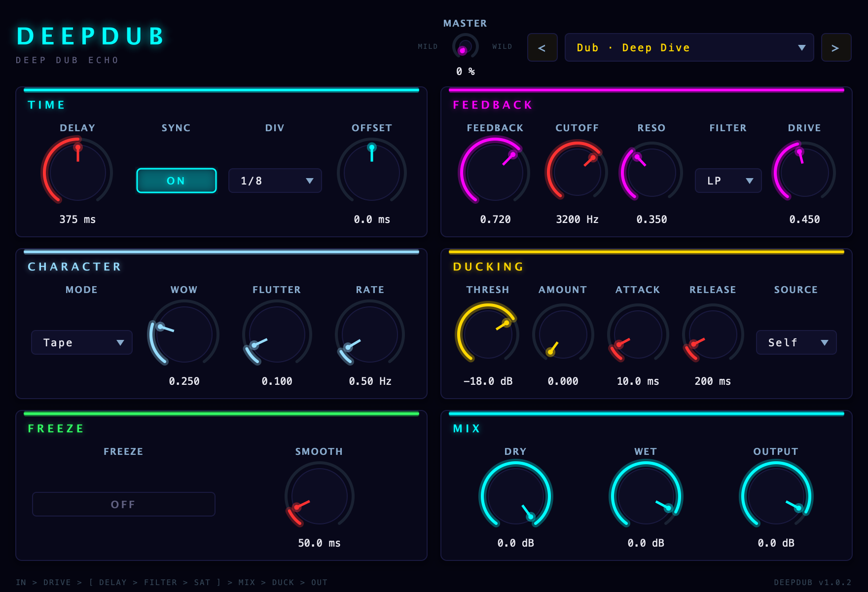Viewport: 868px width, 592px height.
Task: Go to previous preset with < button
Action: (542, 47)
